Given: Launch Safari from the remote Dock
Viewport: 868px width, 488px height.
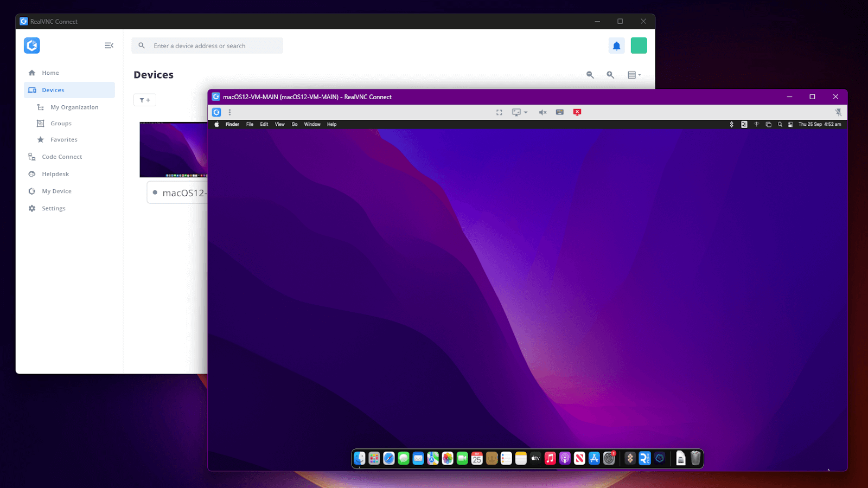Looking at the screenshot, I should 389,459.
